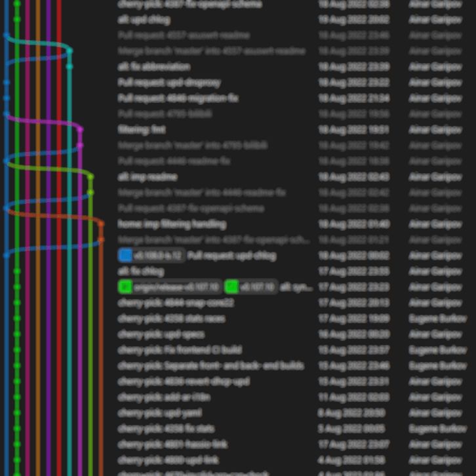This screenshot has width=476, height=476.
Task: Click the blue tag icon before v0.108.0-b.12
Action: (125, 256)
